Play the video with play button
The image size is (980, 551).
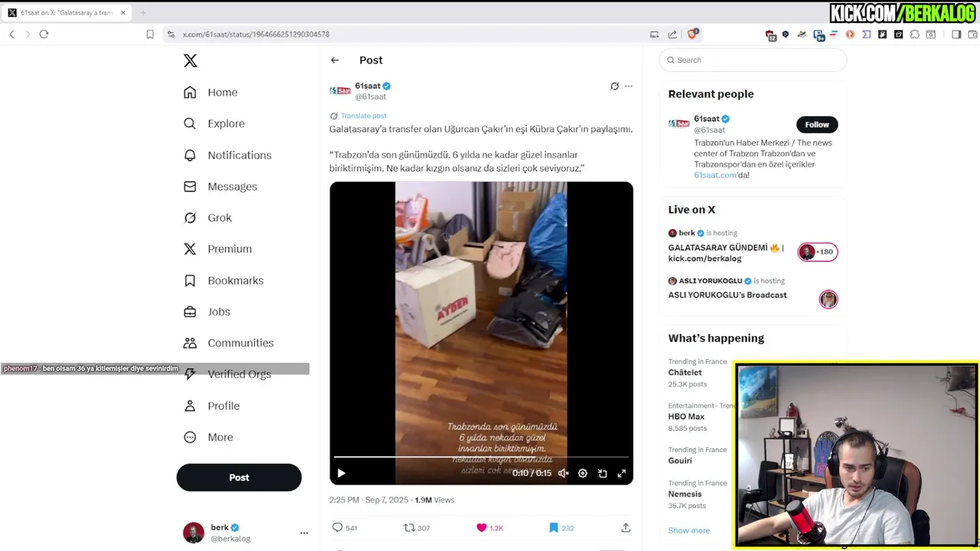(x=341, y=474)
